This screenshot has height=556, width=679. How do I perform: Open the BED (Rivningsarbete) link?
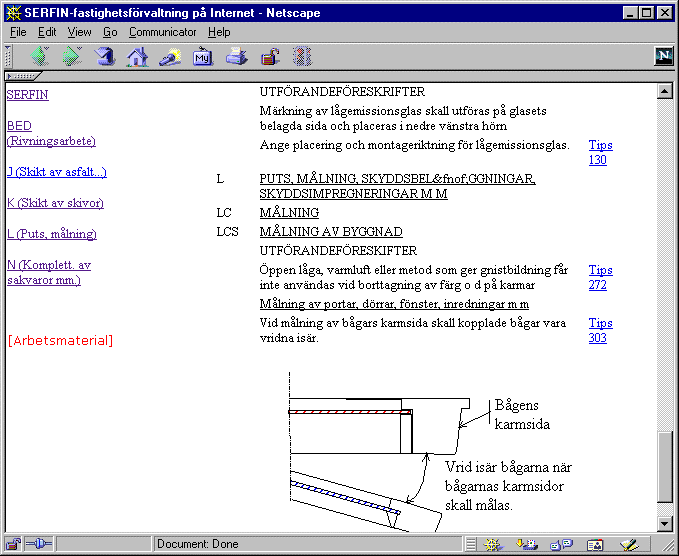(51, 133)
